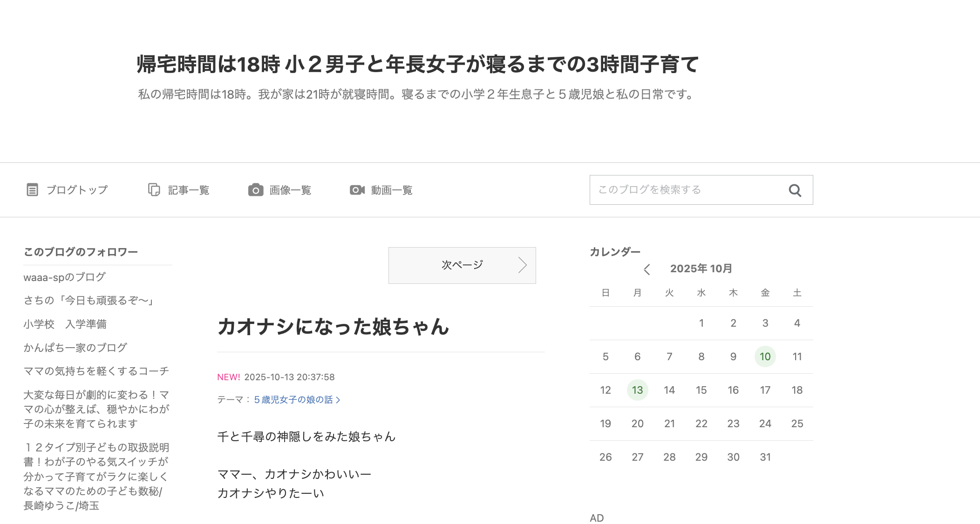
Task: Select highlighted calendar date 13
Action: click(637, 390)
